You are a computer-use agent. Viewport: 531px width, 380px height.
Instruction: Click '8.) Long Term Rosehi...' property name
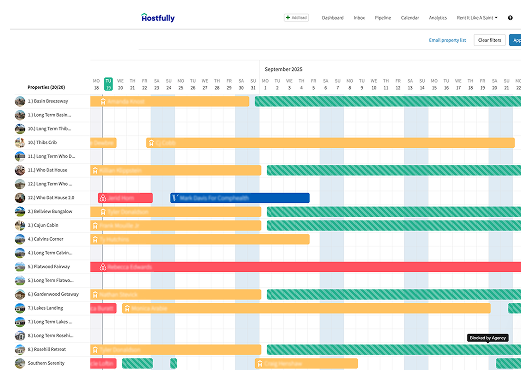50,336
